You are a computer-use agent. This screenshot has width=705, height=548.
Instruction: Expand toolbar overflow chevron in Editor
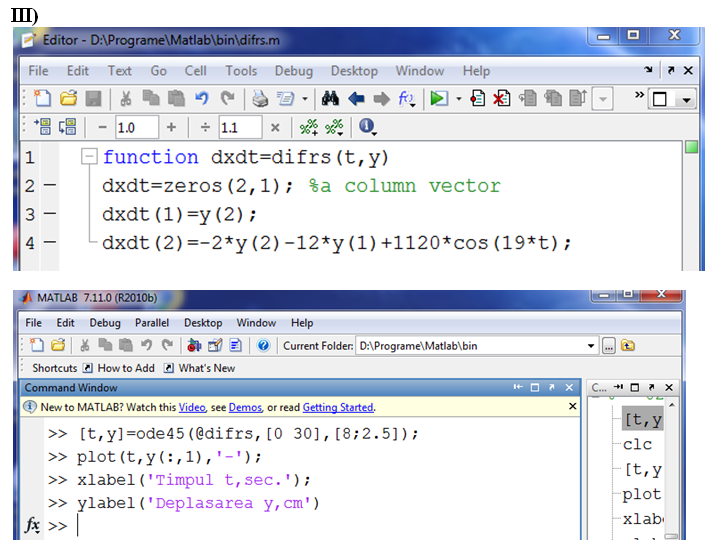(x=639, y=95)
